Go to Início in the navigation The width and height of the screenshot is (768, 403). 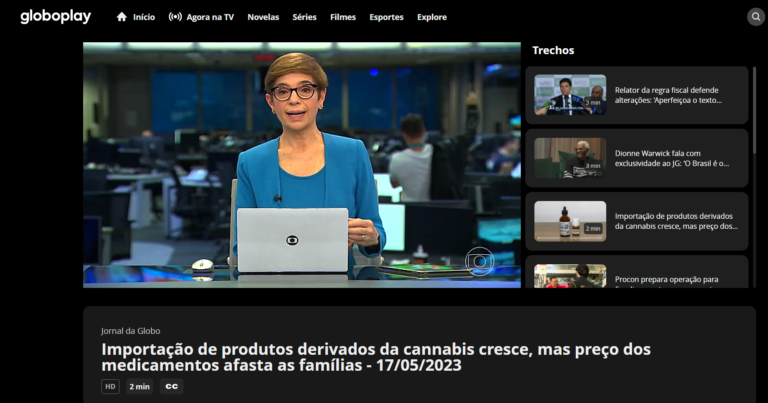pos(144,17)
